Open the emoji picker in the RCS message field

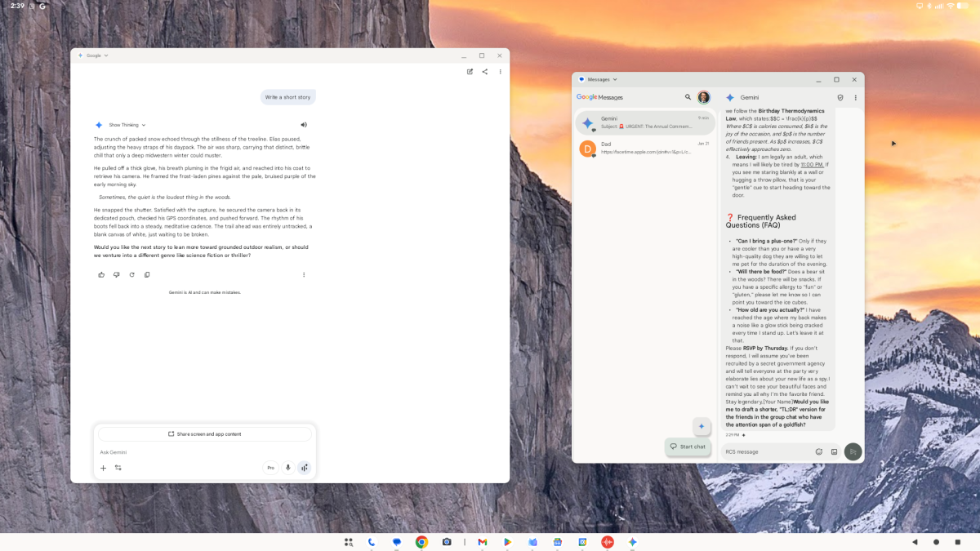(x=819, y=451)
